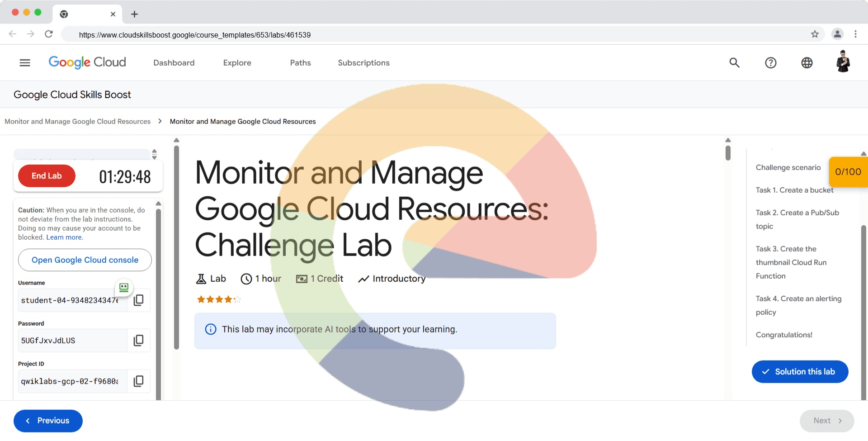868x441 pixels.
Task: Open the Explore menu item
Action: (x=237, y=63)
